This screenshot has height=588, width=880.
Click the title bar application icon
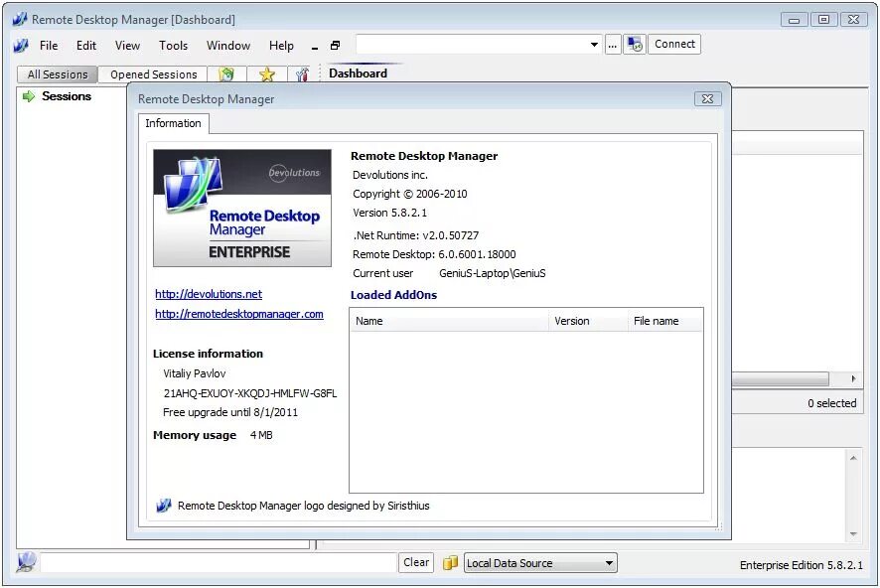(19, 20)
